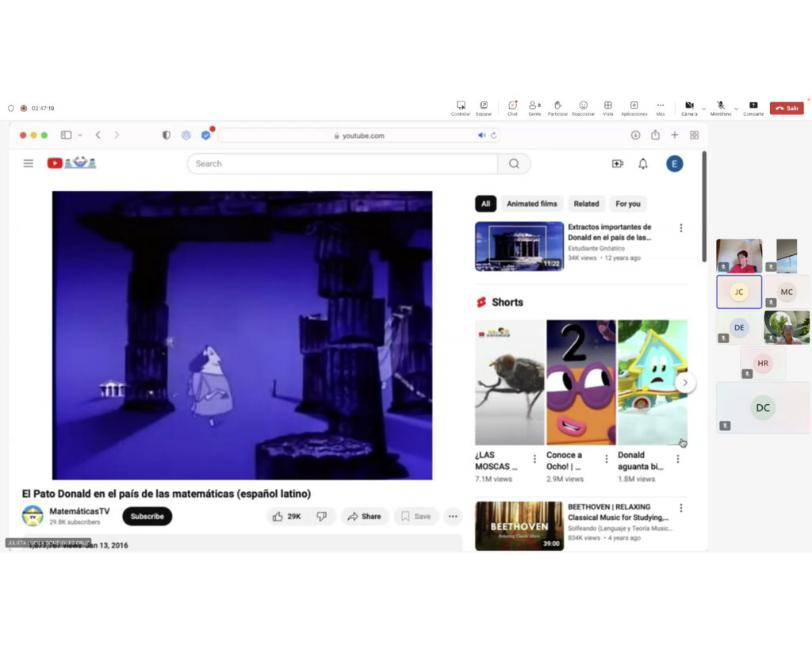
Task: Show next Shorts with the arrow
Action: pyautogui.click(x=685, y=383)
